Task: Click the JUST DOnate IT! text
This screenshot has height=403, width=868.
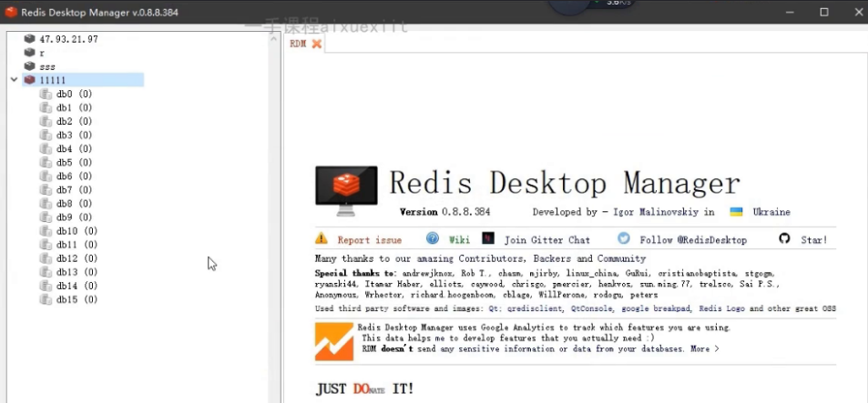Action: tap(365, 388)
